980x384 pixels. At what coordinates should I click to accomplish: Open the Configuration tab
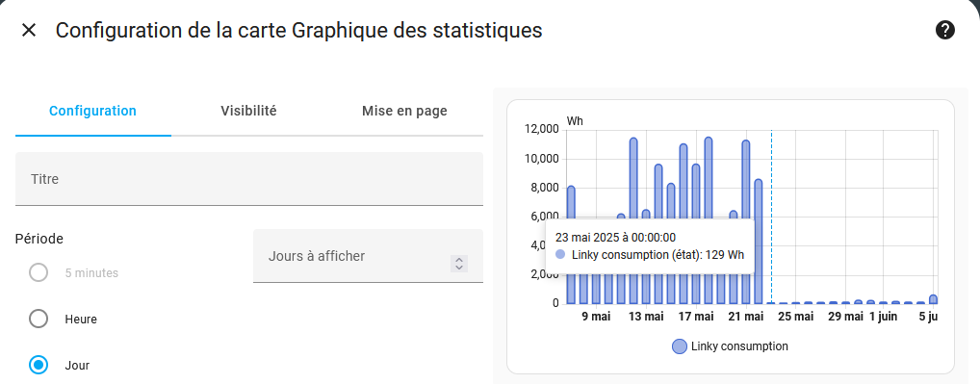point(93,111)
